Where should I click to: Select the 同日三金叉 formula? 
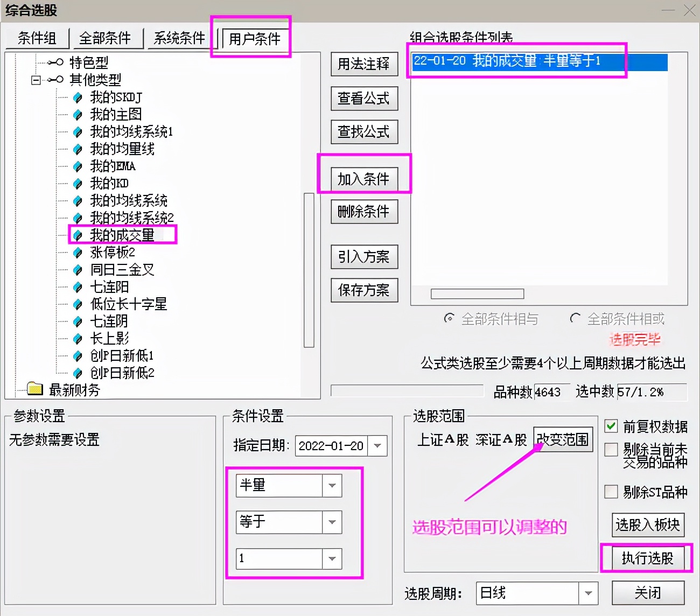click(121, 270)
